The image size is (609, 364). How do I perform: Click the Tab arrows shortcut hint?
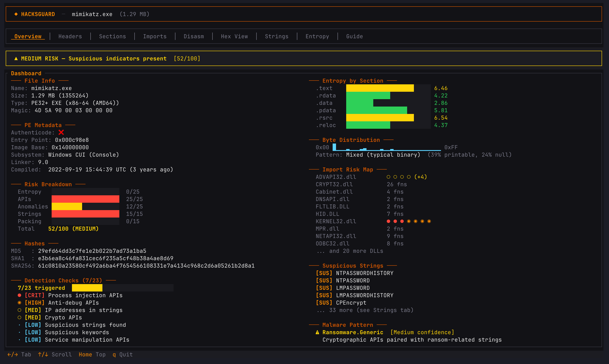click(19, 354)
